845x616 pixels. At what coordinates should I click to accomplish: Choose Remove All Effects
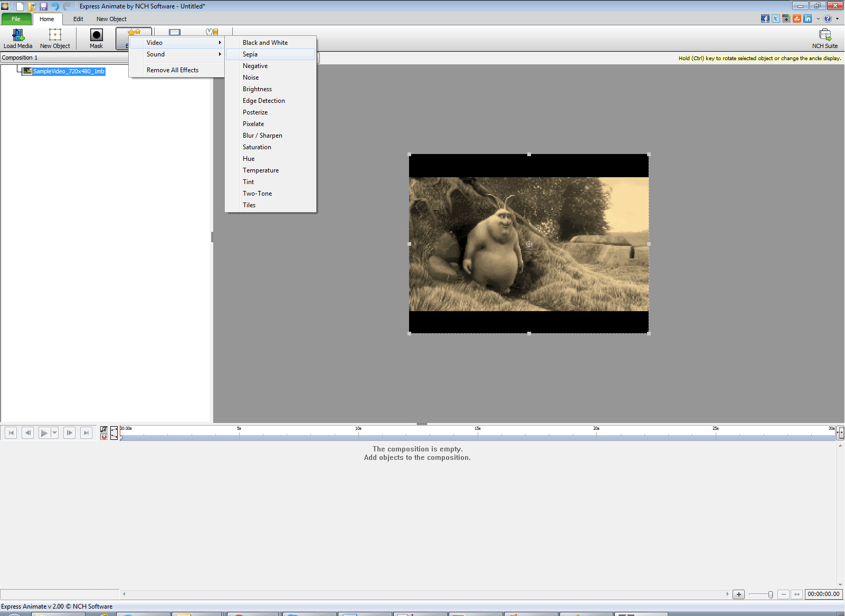(177, 70)
